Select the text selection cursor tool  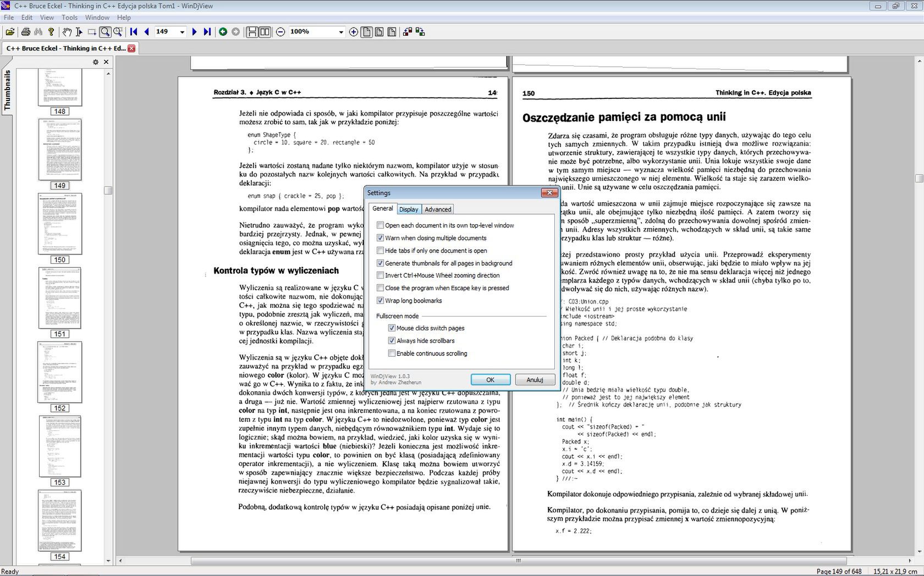[x=79, y=32]
